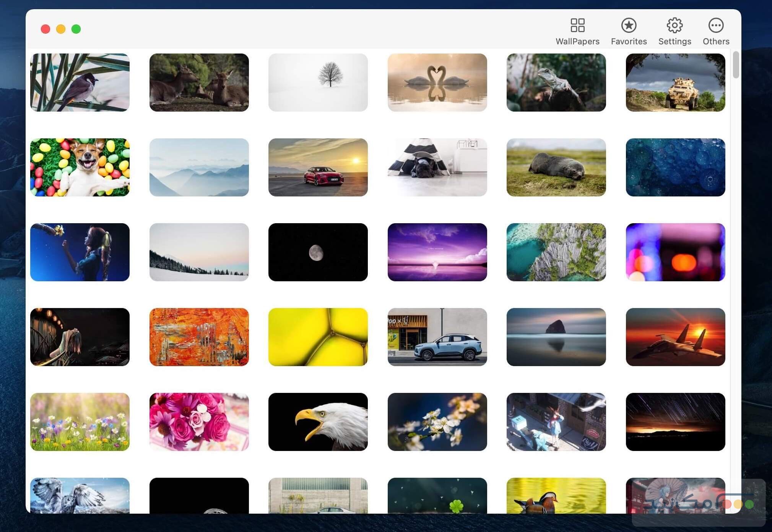Viewport: 772px width, 532px height.
Task: Pick the pink roses bouquet wallpaper
Action: coord(199,422)
